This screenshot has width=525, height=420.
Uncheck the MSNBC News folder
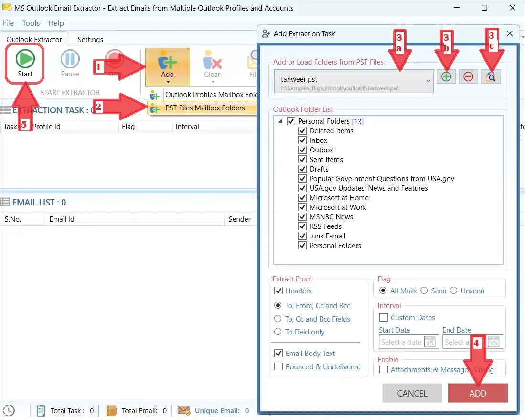click(x=302, y=217)
